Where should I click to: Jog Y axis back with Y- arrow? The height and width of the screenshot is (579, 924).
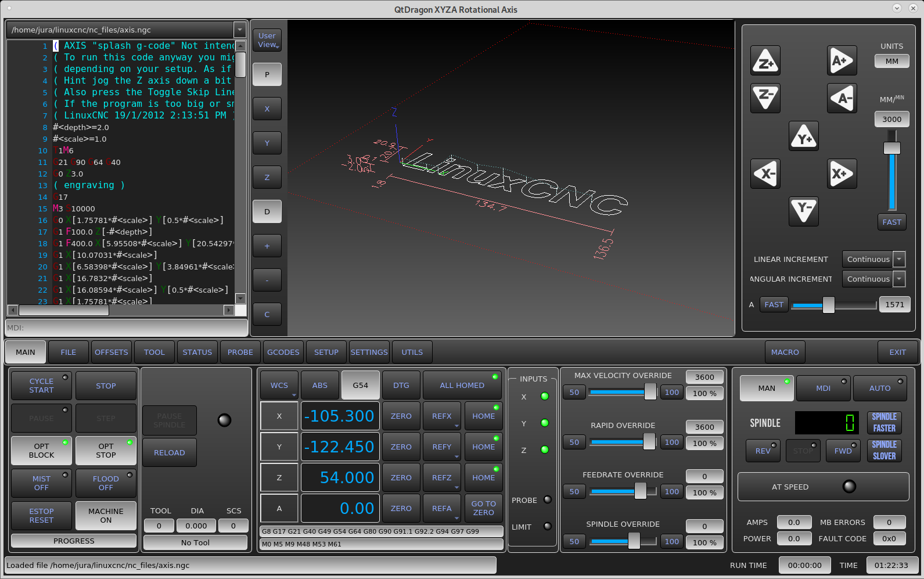[804, 211]
